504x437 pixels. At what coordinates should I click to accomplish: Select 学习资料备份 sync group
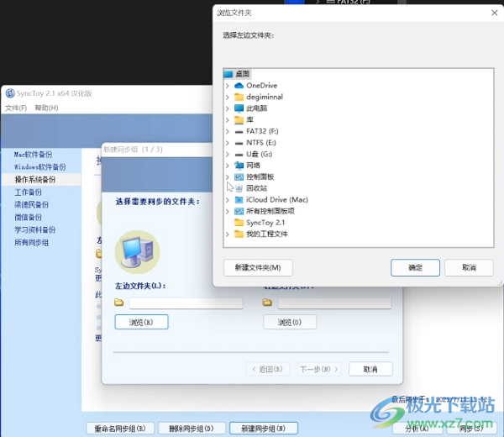[x=34, y=230]
